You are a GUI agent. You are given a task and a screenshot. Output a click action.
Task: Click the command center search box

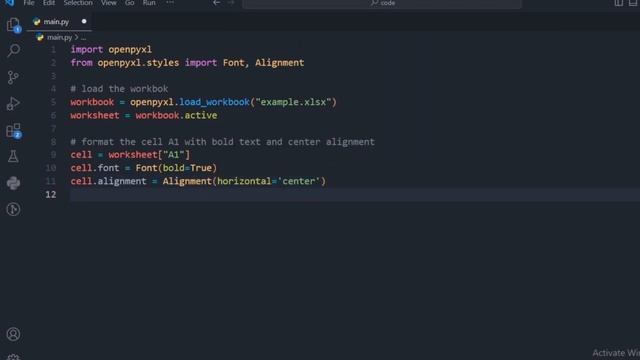[382, 3]
